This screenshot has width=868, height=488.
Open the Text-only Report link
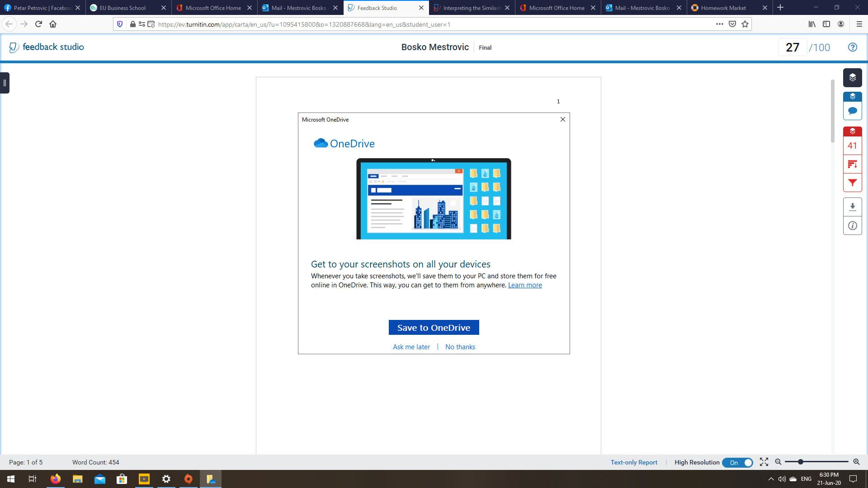(634, 462)
